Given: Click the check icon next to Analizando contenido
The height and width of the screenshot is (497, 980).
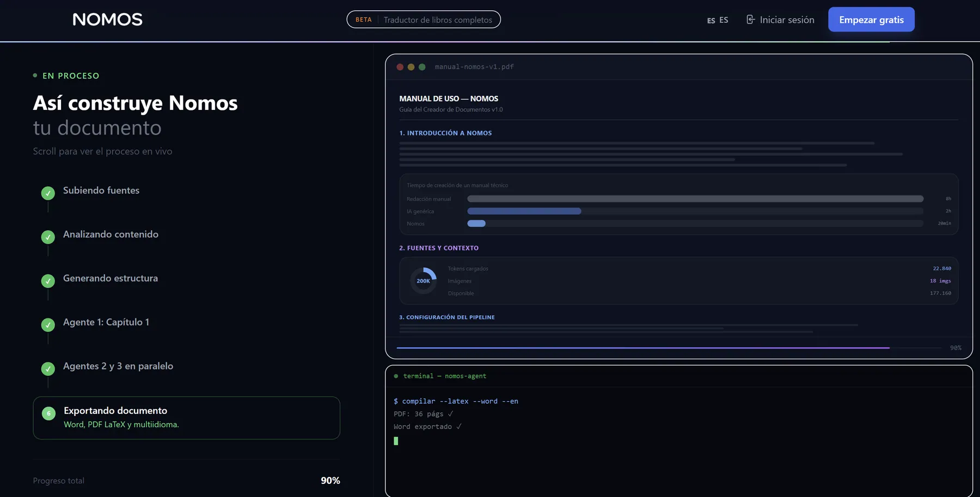Looking at the screenshot, I should pos(48,237).
